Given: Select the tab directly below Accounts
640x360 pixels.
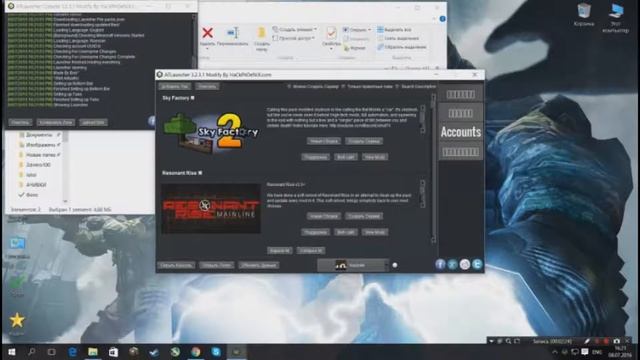Looking at the screenshot, I should [461, 152].
